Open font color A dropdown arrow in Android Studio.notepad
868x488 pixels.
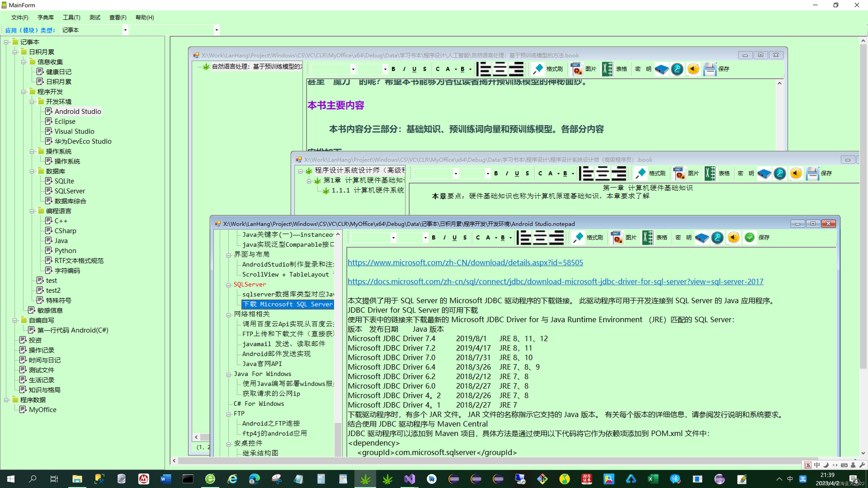pyautogui.click(x=496, y=238)
